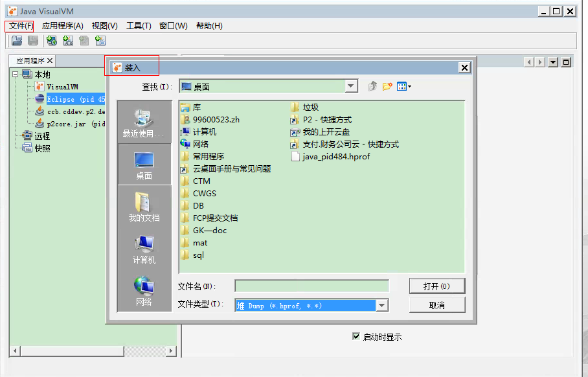Click the greyed Save Snapshot toolbar icon
The height and width of the screenshot is (377, 588).
33,41
